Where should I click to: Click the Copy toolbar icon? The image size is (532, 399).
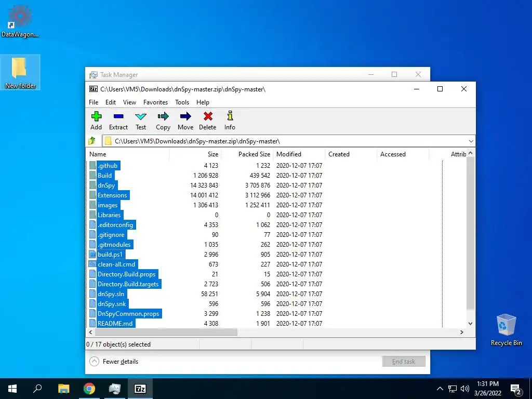[163, 116]
